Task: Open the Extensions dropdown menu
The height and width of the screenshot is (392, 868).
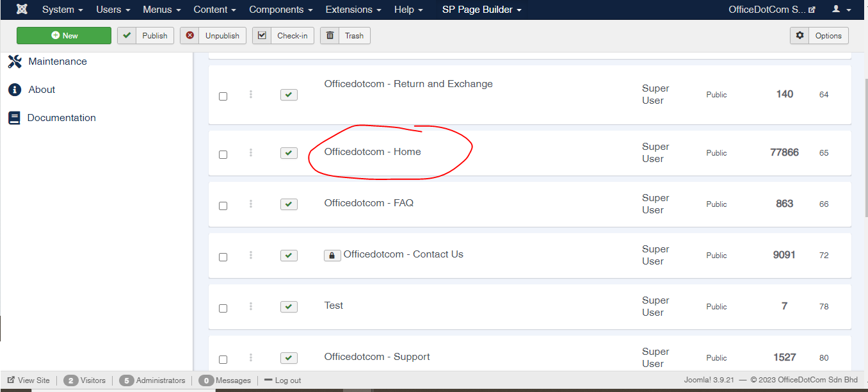Action: (353, 10)
